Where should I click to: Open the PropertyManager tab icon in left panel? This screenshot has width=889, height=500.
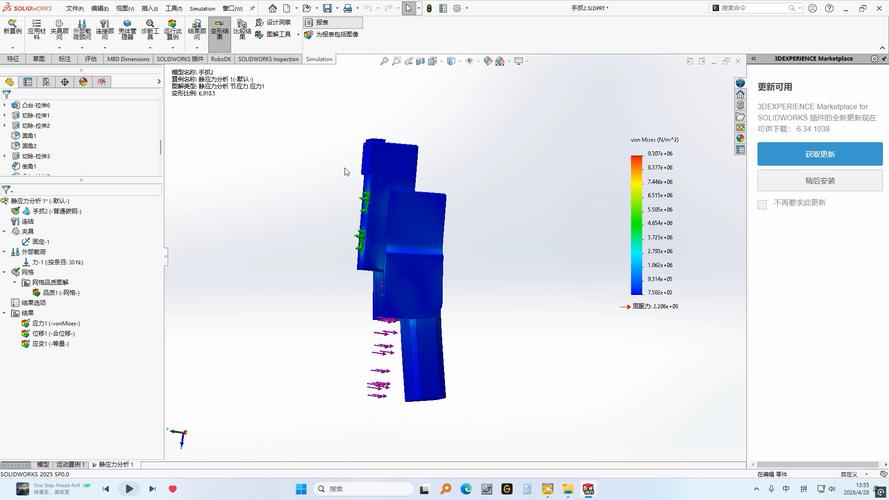[x=27, y=82]
